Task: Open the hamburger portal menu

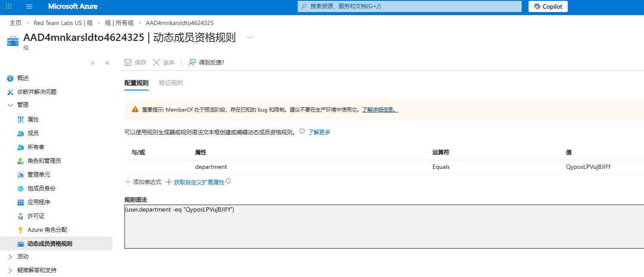Action: click(29, 6)
